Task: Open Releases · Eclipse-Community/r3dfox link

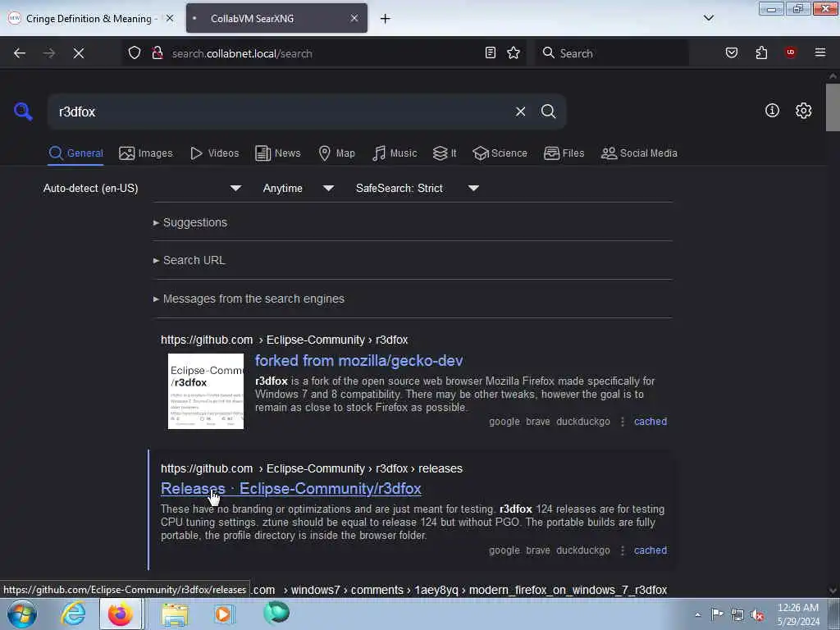Action: [x=291, y=489]
